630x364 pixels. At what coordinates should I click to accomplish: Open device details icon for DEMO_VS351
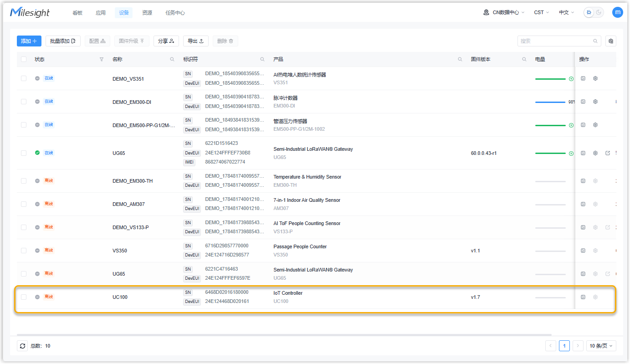pos(583,78)
